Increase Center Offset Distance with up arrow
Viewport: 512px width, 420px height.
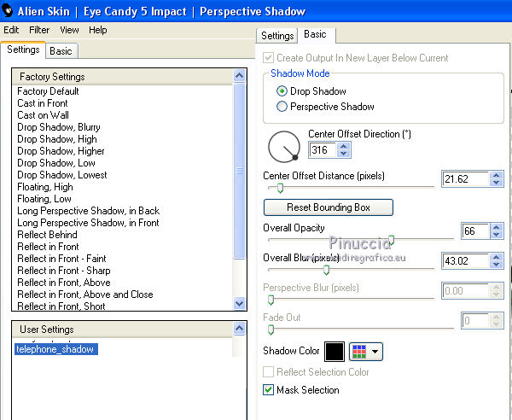[497, 175]
